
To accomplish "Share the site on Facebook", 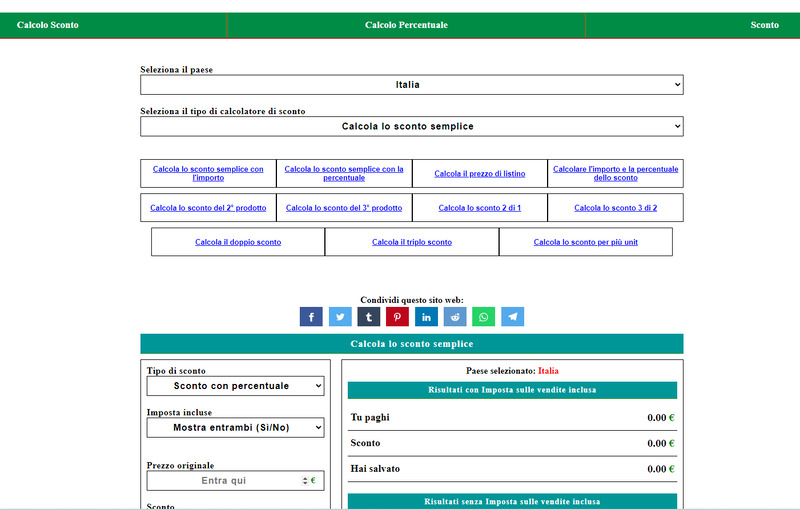I will (311, 317).
